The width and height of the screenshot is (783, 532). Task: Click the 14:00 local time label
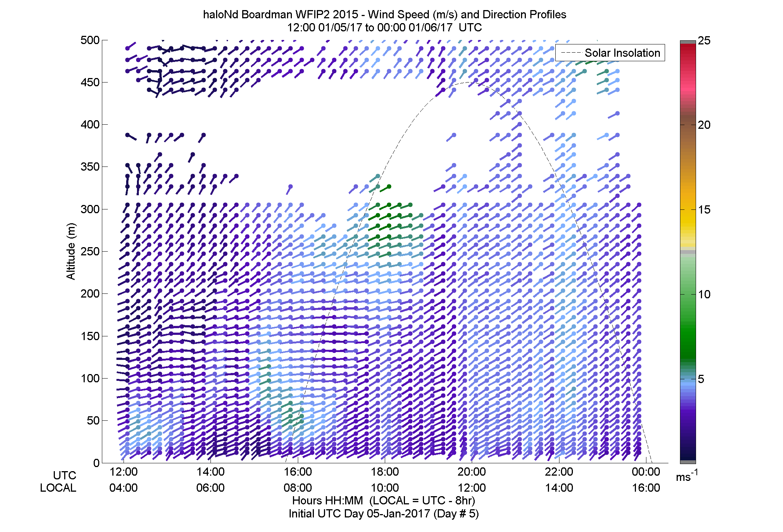click(x=559, y=488)
